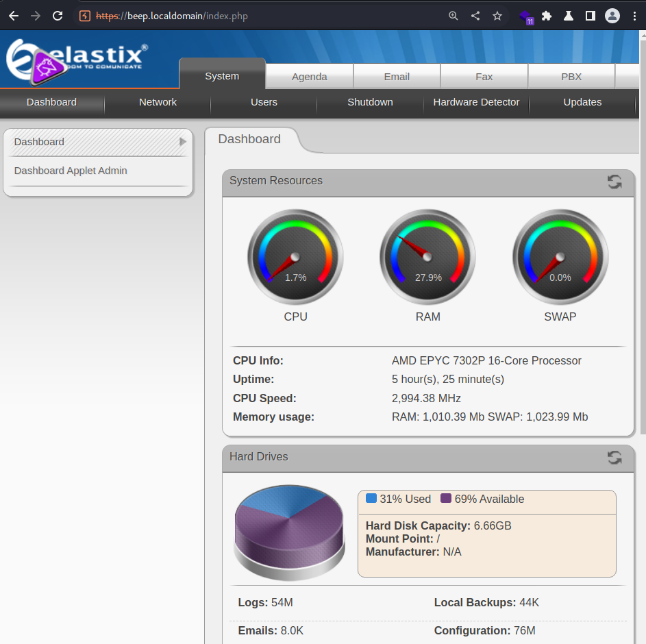Click the System Resources panel title
Viewport: 646px width, 644px height.
pyautogui.click(x=276, y=181)
